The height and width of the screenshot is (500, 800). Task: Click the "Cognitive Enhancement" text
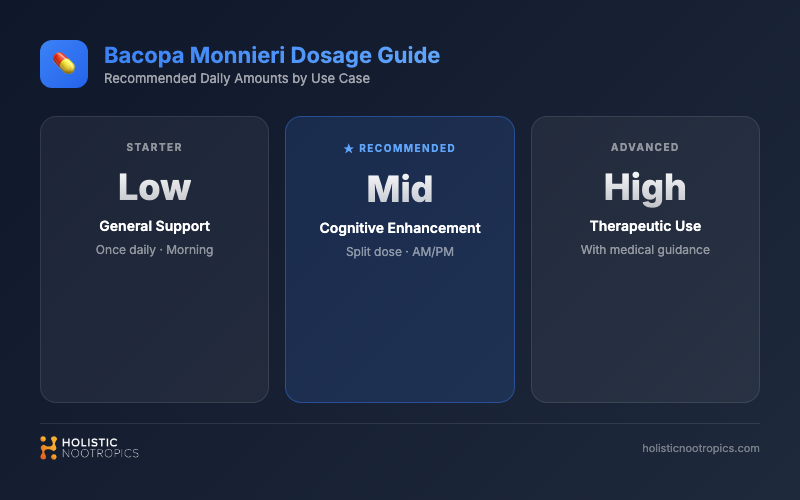tap(400, 228)
